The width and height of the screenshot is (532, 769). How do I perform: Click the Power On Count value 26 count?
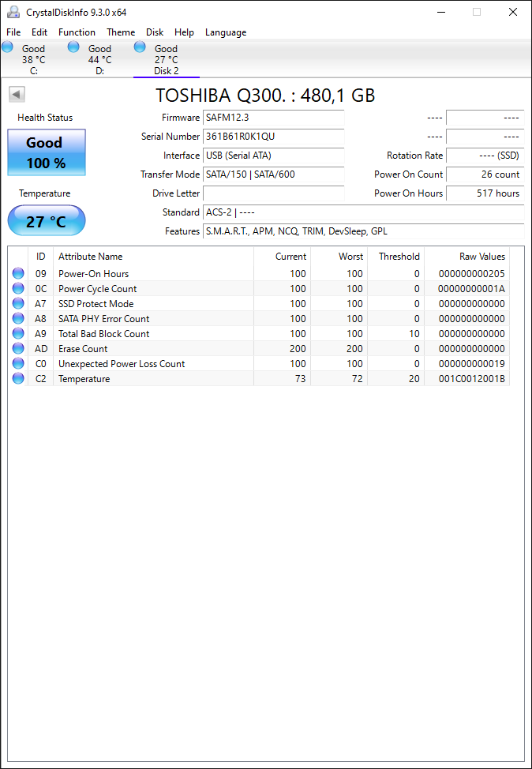pyautogui.click(x=485, y=174)
